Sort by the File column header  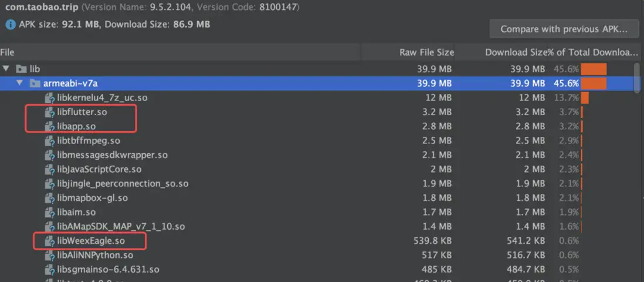176,52
